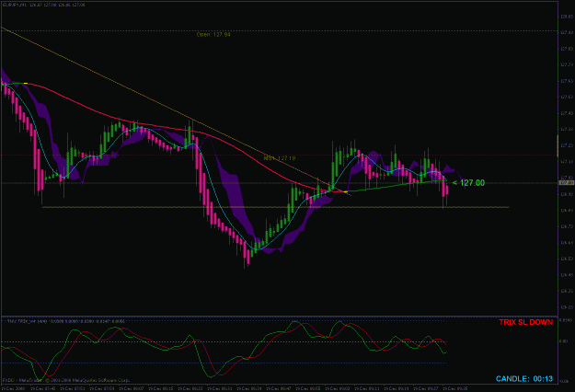This screenshot has height=392, width=575.
Task: Click the "CANDLE: 00:13" countdown label
Action: (524, 379)
